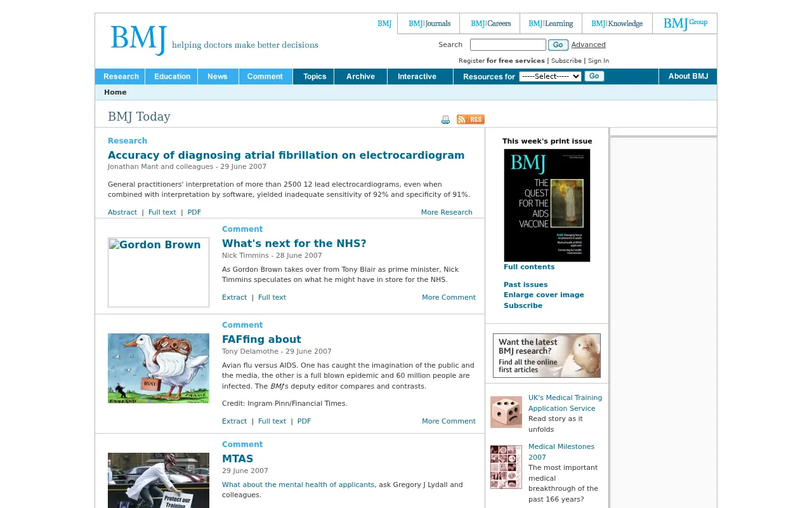Open PDF link under FAFfing about

(304, 421)
